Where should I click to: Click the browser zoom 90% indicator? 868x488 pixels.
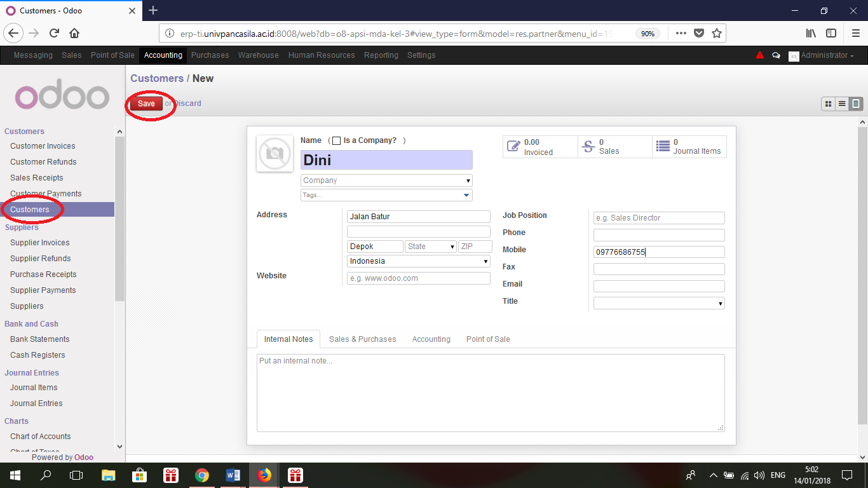tap(648, 34)
